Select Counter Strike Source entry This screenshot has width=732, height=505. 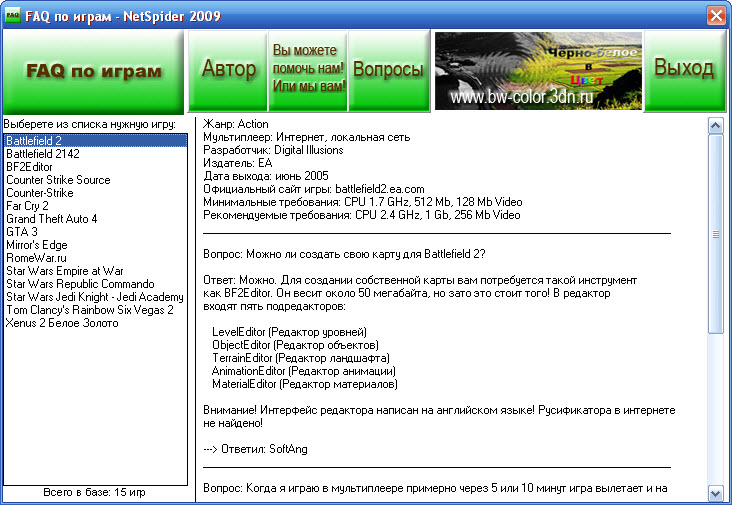point(58,180)
